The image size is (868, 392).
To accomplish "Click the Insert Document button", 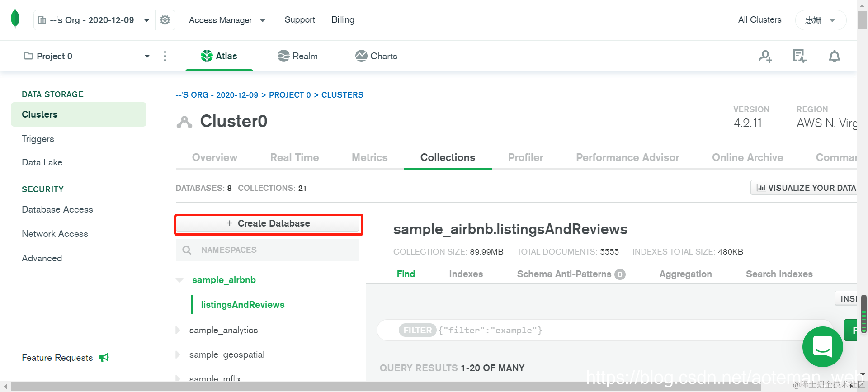I will pyautogui.click(x=846, y=298).
